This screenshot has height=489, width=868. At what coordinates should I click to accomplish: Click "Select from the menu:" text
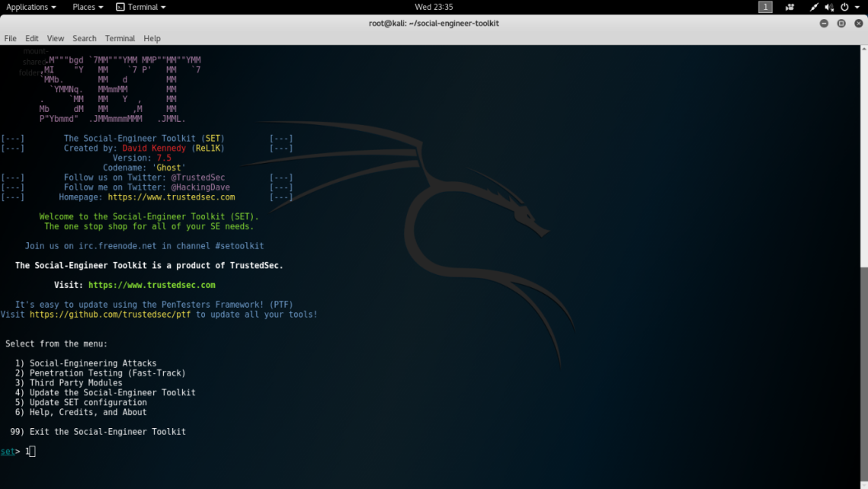pos(56,344)
